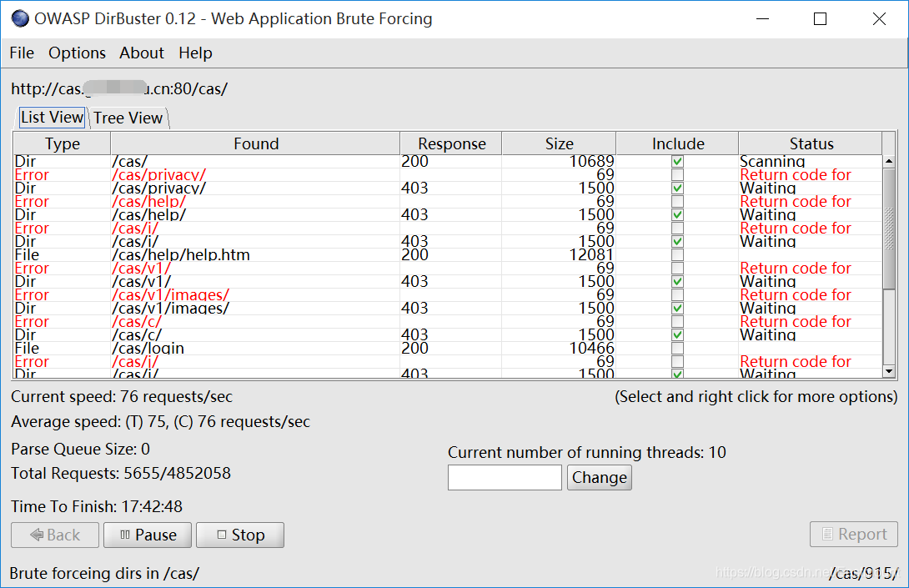Click the results list vertical scrollbar thumb

pos(889,228)
